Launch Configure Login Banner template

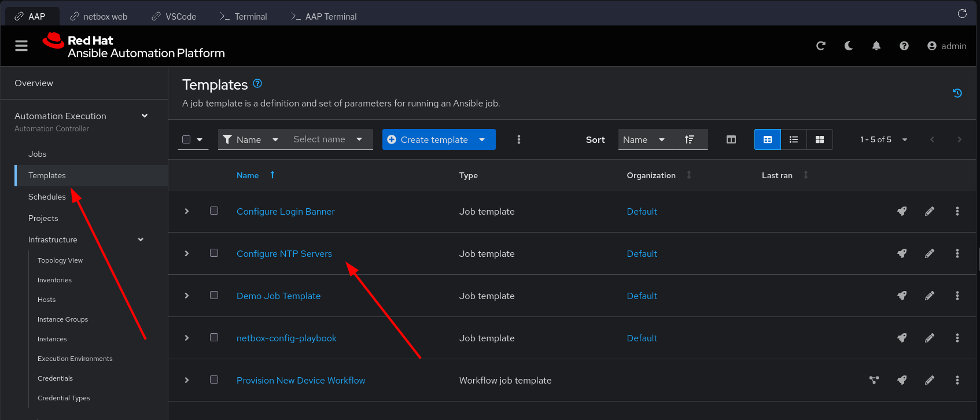902,211
